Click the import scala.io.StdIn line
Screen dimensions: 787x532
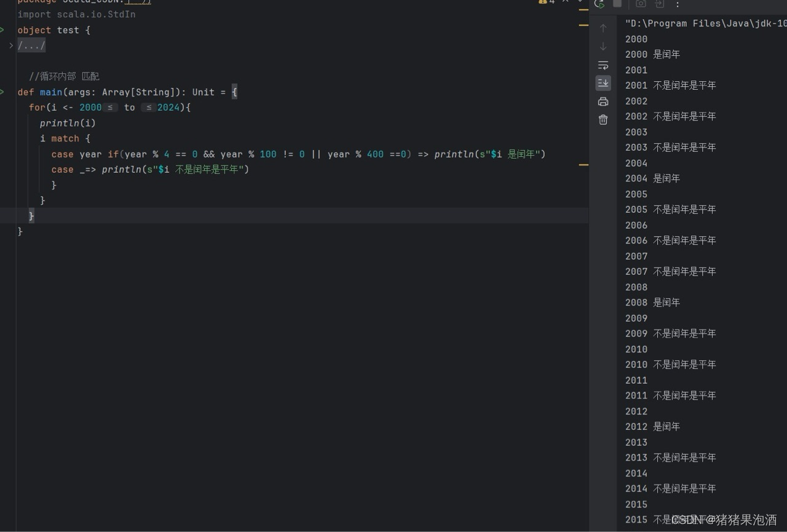(x=76, y=14)
